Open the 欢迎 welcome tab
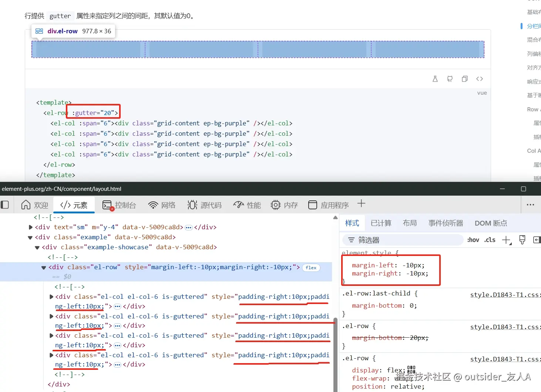Screen dimensions: 541x392 pyautogui.click(x=34, y=205)
